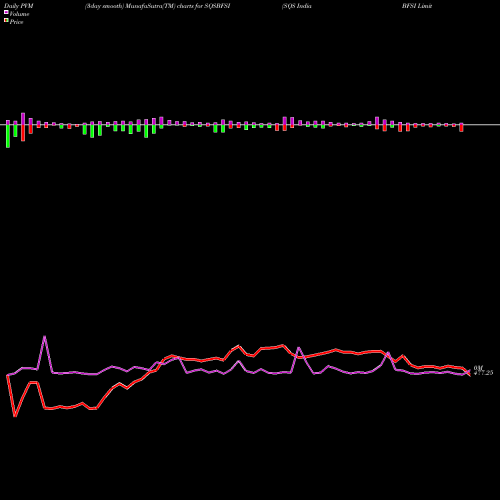
Task: Click the tall magenta volume line spike
Action: click(x=45, y=337)
